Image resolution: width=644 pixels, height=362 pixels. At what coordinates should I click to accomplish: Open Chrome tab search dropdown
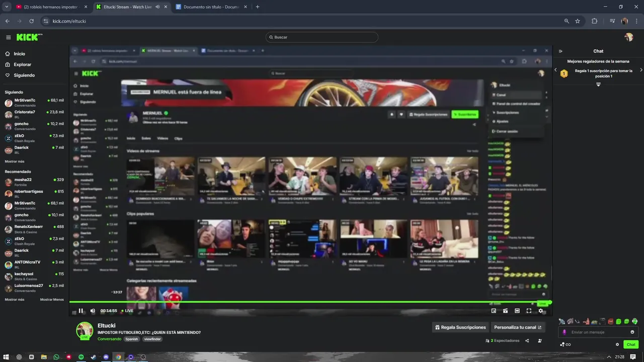pos(6,7)
